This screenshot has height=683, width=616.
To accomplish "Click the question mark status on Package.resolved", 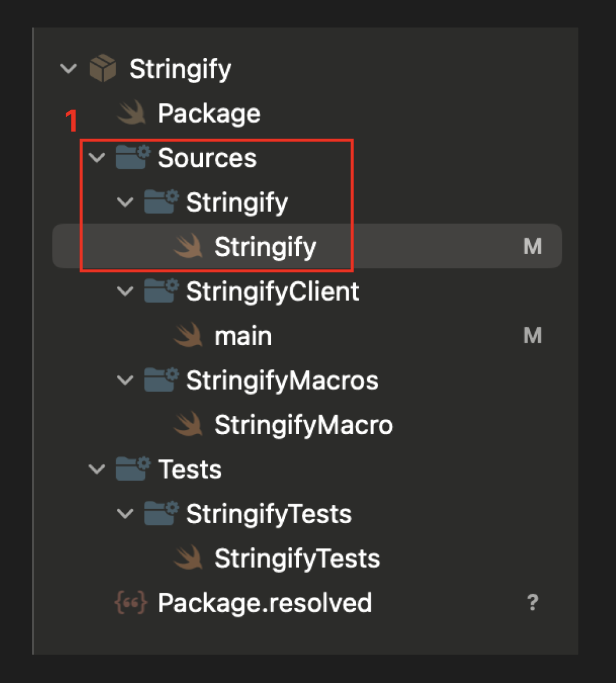I will pyautogui.click(x=532, y=603).
